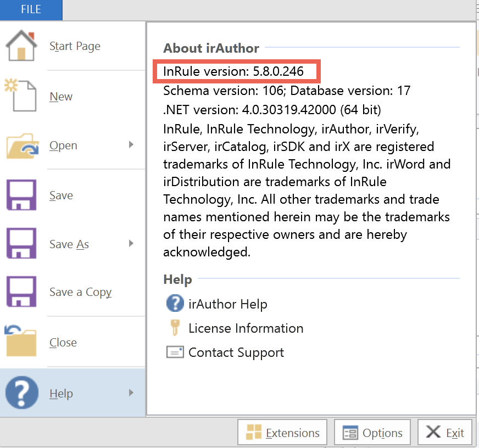
Task: Click the highlighted InRule version text
Action: coord(236,71)
